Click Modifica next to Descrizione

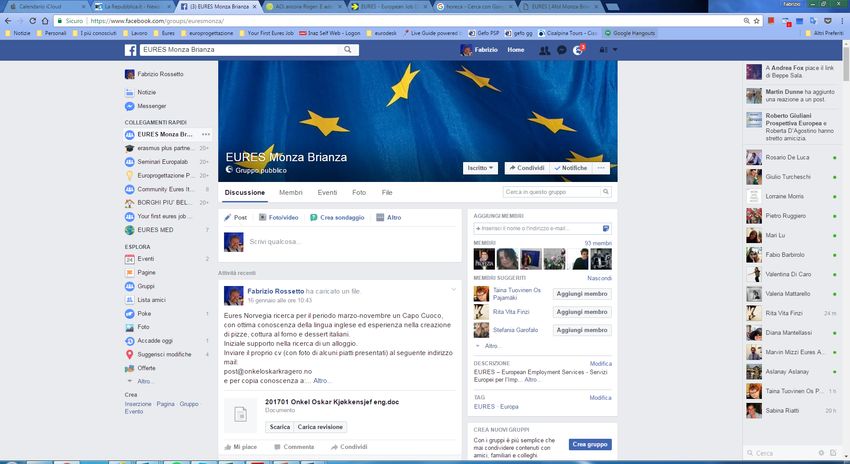601,364
